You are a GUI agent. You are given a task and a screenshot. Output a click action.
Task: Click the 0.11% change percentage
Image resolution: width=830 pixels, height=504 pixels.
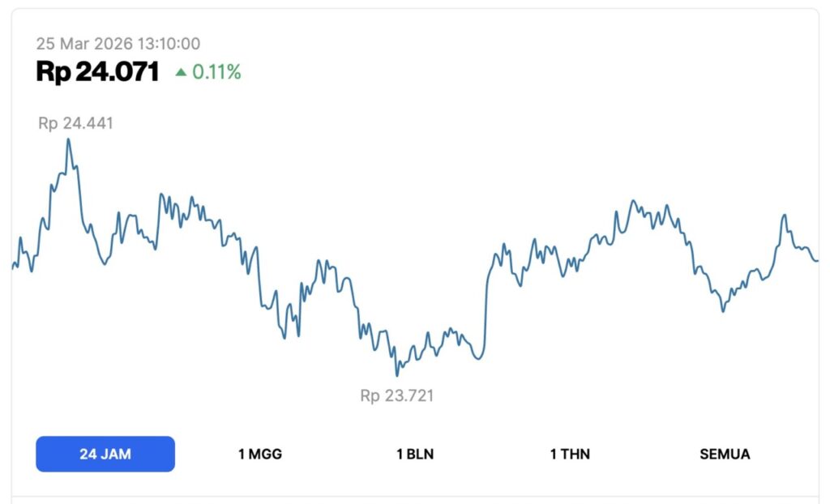216,72
